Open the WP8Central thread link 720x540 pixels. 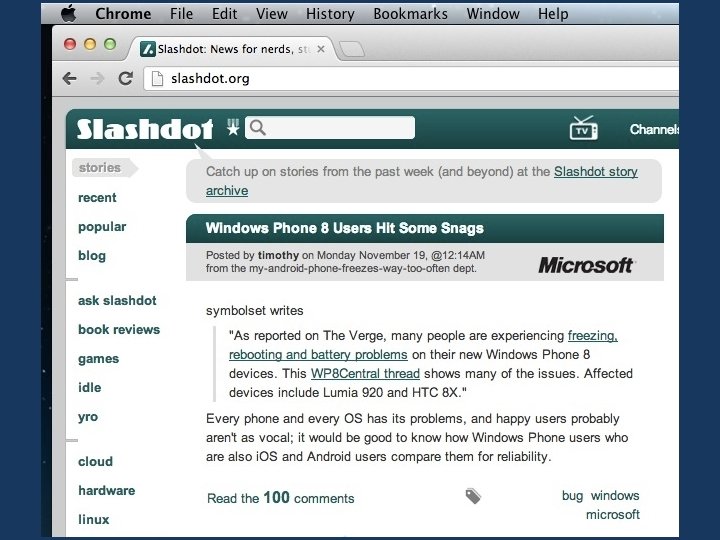coord(365,373)
